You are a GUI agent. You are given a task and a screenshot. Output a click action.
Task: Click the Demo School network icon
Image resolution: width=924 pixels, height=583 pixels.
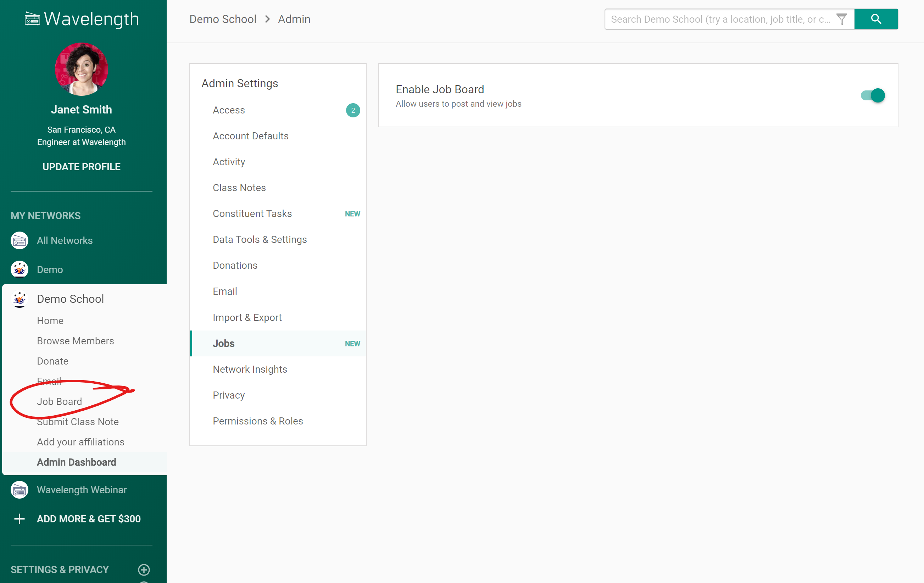[20, 299]
